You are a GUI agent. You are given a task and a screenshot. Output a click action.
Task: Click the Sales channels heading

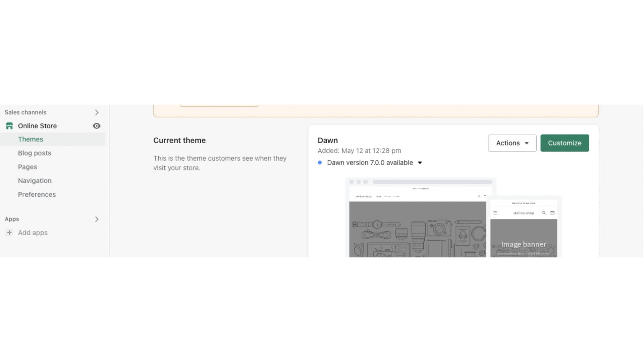click(25, 112)
